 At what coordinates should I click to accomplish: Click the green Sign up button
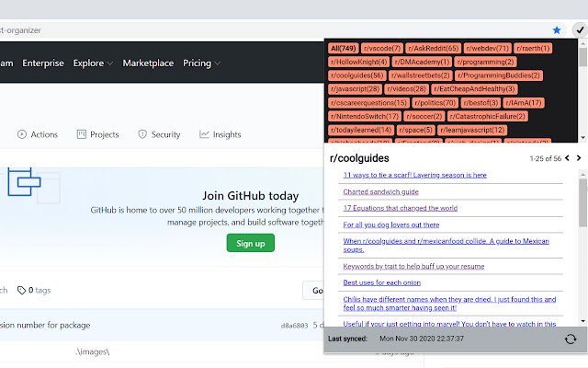tap(251, 243)
